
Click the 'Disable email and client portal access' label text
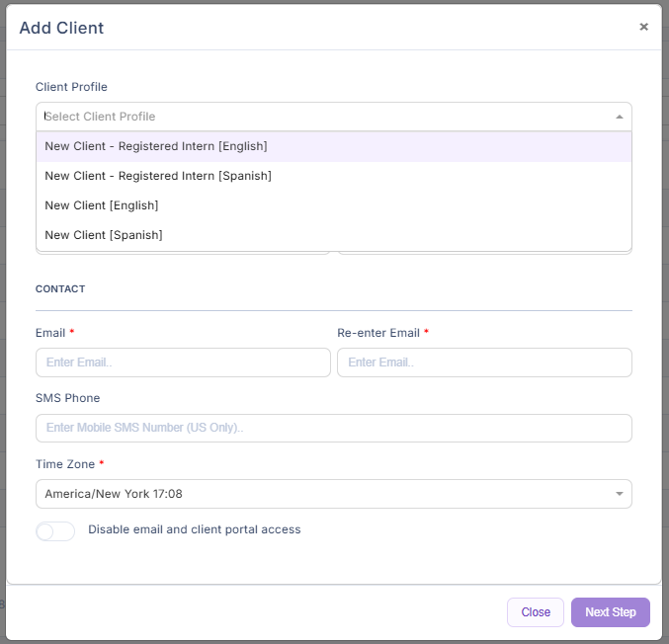click(x=194, y=529)
